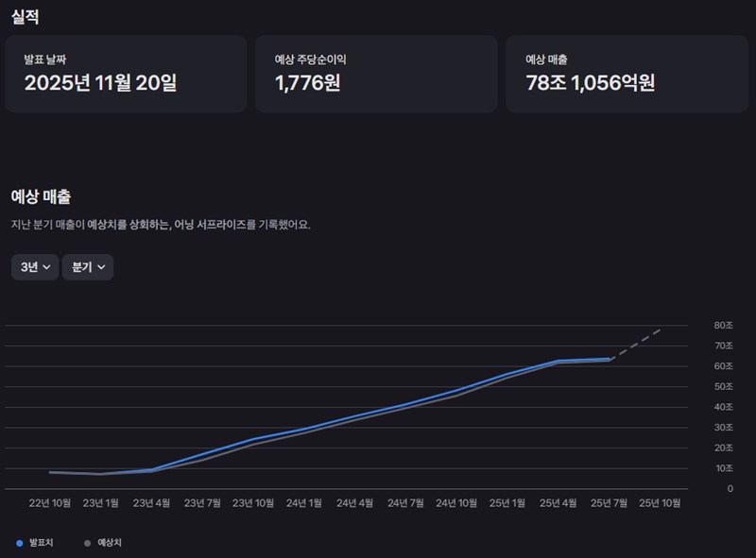Expand the 분기 interval dropdown
This screenshot has width=756, height=558.
tap(88, 267)
